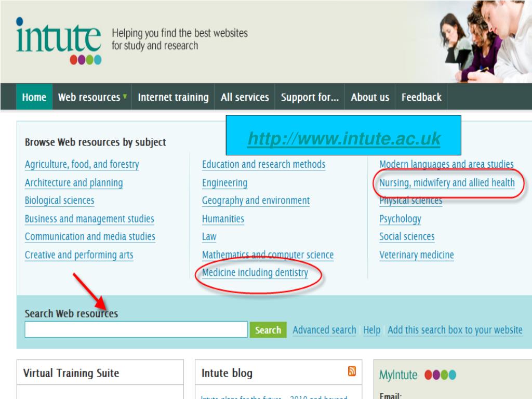This screenshot has height=399, width=532.
Task: Open the Support for... menu item
Action: click(x=310, y=97)
